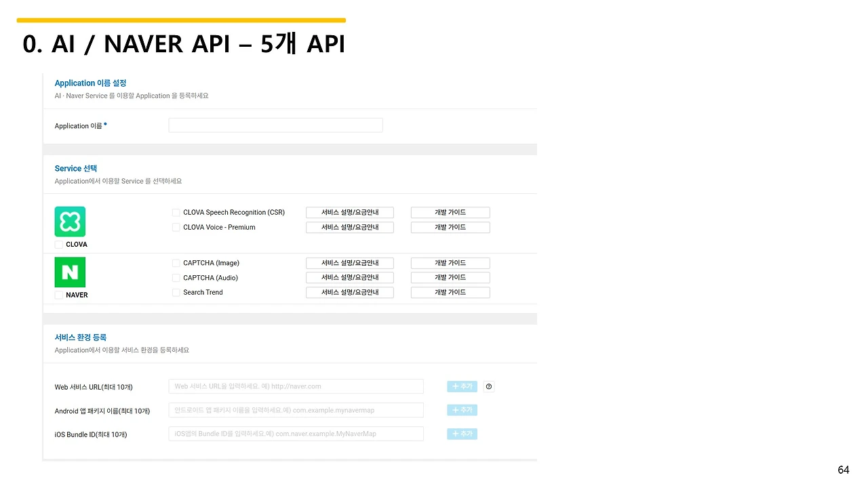
Task: Open 개발 가이드 for CLOVA Speech Recognition
Action: 450,213
